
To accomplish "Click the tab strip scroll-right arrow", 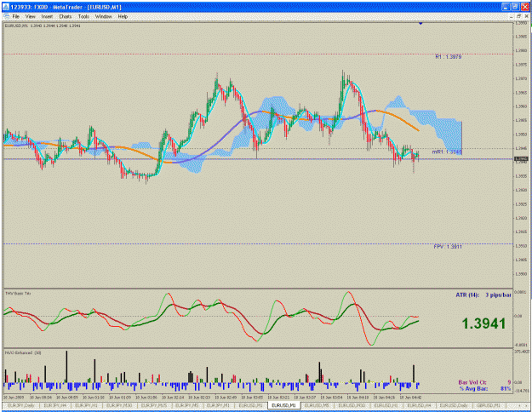I will click(526, 405).
